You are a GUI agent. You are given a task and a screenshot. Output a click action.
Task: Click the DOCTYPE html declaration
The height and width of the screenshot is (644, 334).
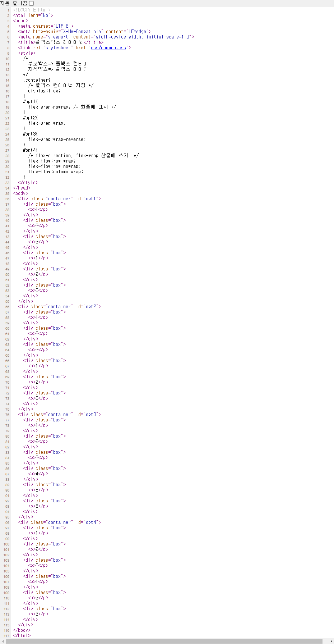[32, 10]
